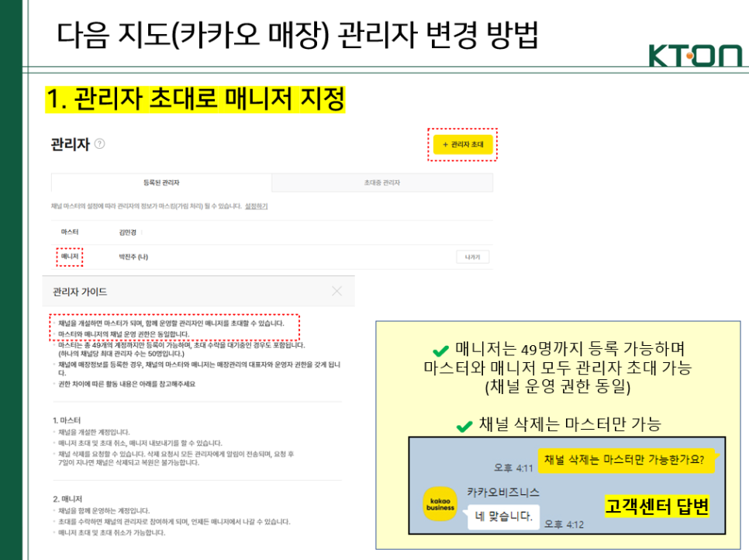
Task: Click the help question mark beside 관리자
Action: point(99,144)
